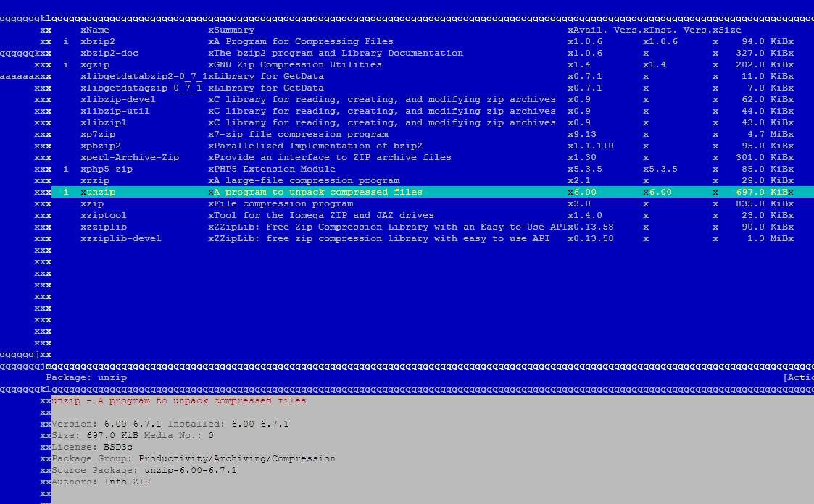Image resolution: width=814 pixels, height=504 pixels.
Task: Open the truncated Actions menu
Action: pos(798,377)
